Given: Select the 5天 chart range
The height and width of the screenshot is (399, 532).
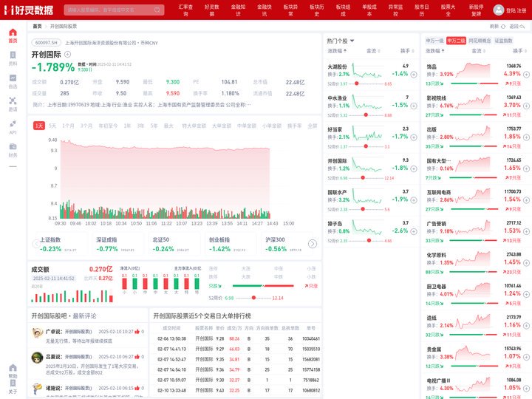Looking at the screenshot, I should pos(52,126).
